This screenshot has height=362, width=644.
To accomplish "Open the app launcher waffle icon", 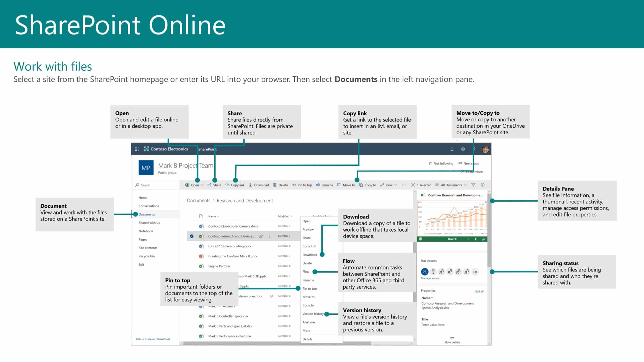I will (137, 149).
